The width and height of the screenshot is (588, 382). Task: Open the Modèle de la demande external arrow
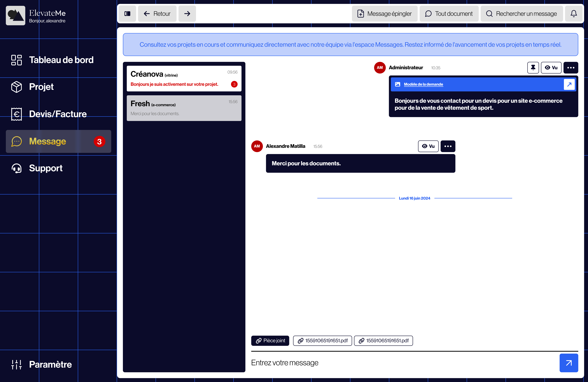click(x=569, y=85)
